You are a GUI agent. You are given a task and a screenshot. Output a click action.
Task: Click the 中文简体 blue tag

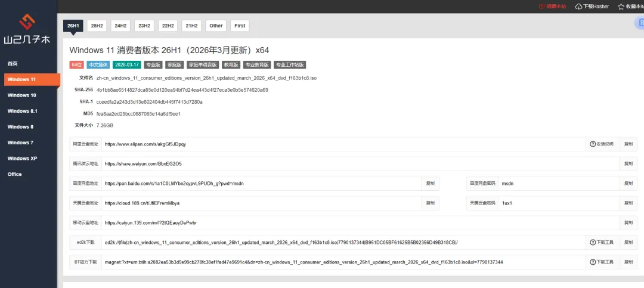point(98,65)
